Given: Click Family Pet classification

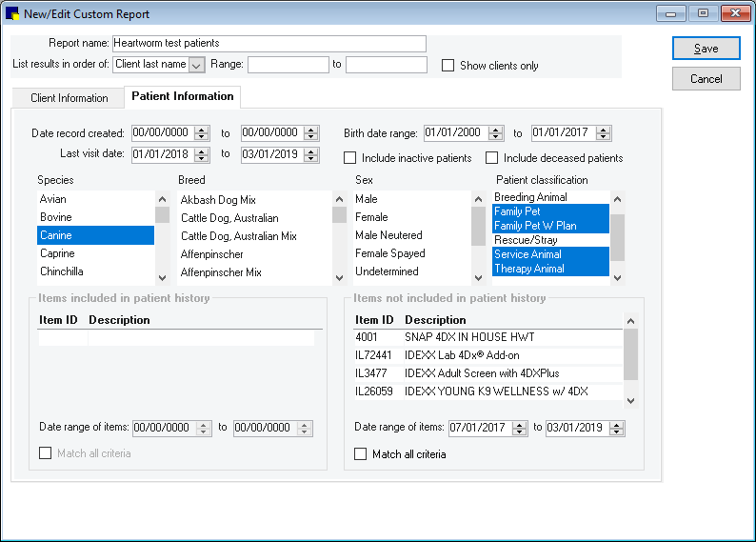Looking at the screenshot, I should tap(550, 211).
